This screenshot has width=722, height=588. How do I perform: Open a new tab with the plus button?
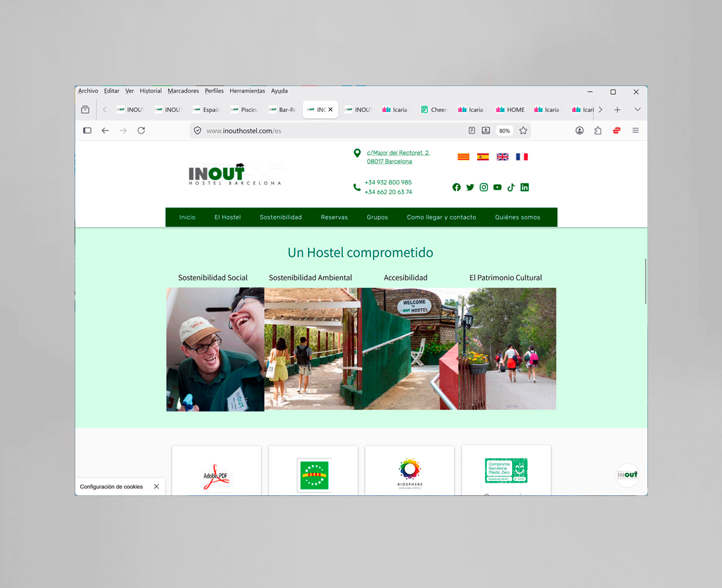point(617,110)
